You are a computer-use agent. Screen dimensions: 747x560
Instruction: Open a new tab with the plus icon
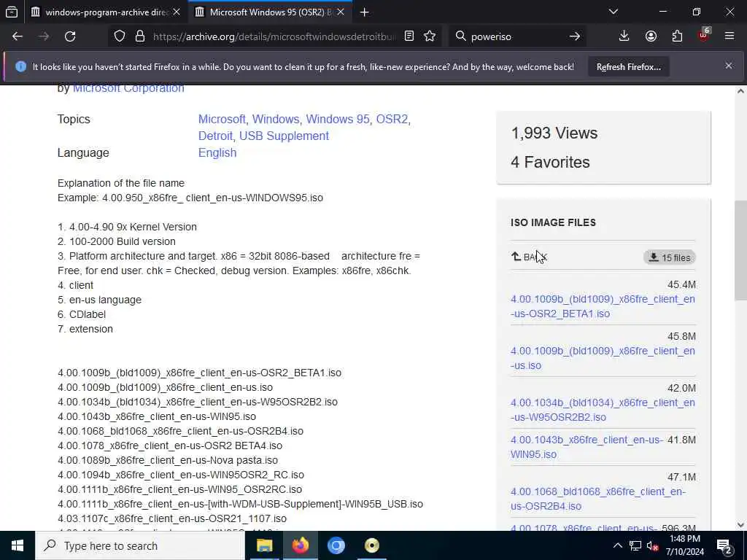coord(365,12)
